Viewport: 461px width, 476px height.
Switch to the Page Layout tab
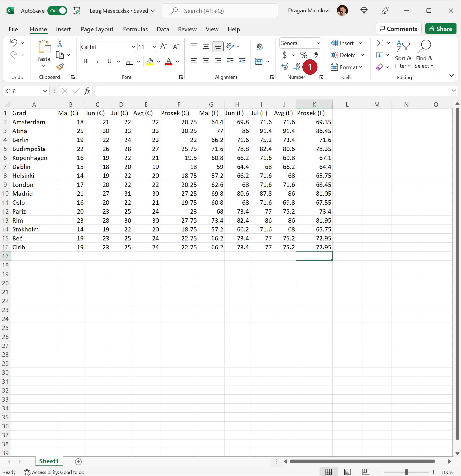(97, 29)
